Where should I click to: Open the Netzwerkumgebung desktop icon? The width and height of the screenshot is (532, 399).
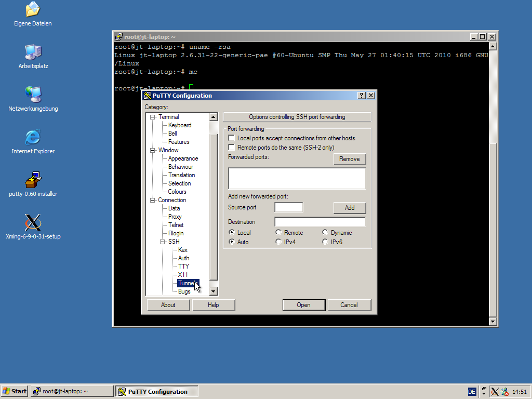[33, 95]
